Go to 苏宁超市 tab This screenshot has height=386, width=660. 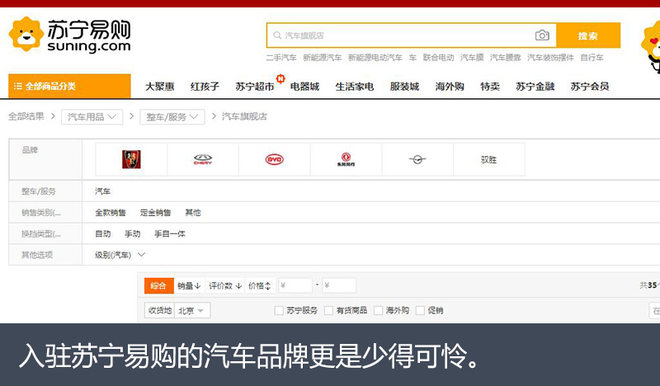(255, 87)
